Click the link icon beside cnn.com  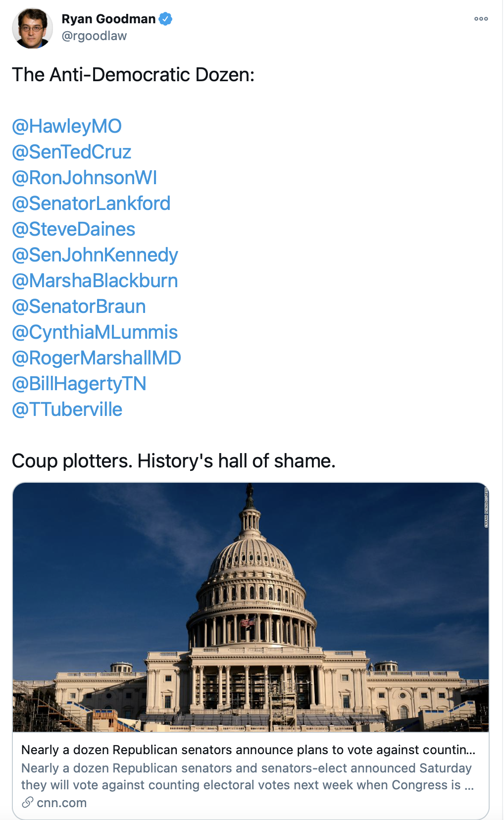pos(28,802)
